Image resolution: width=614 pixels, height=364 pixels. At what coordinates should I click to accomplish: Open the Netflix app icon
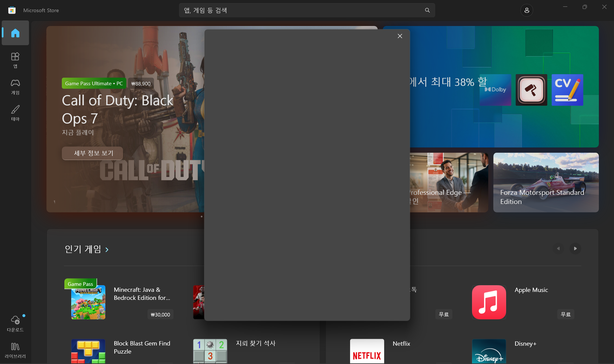coord(367,351)
